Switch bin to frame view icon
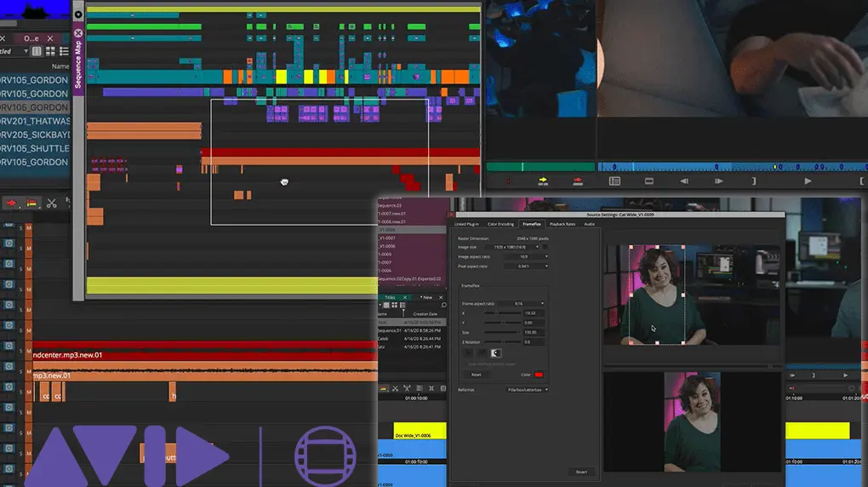 (50, 52)
